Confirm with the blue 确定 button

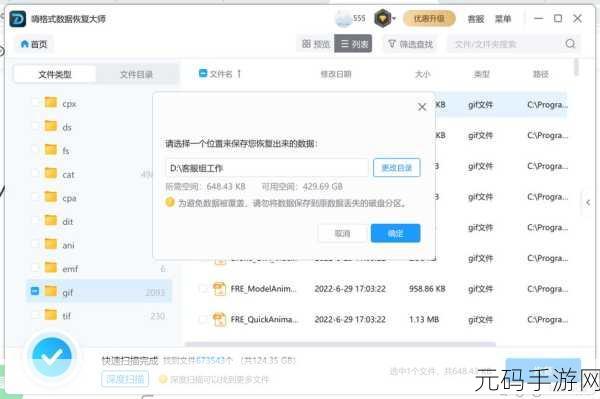pos(395,233)
